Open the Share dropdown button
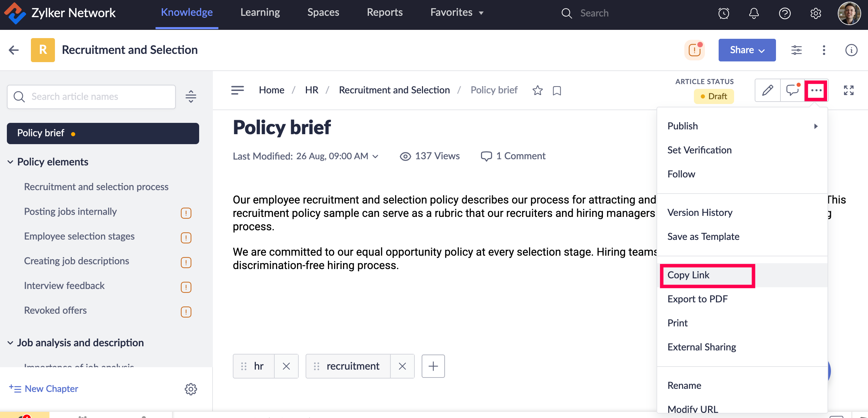Image resolution: width=868 pixels, height=418 pixels. tap(747, 50)
